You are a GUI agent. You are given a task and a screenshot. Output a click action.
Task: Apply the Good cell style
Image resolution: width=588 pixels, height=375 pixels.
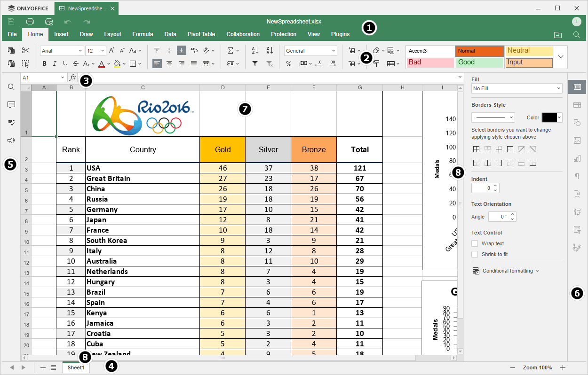[x=479, y=62]
